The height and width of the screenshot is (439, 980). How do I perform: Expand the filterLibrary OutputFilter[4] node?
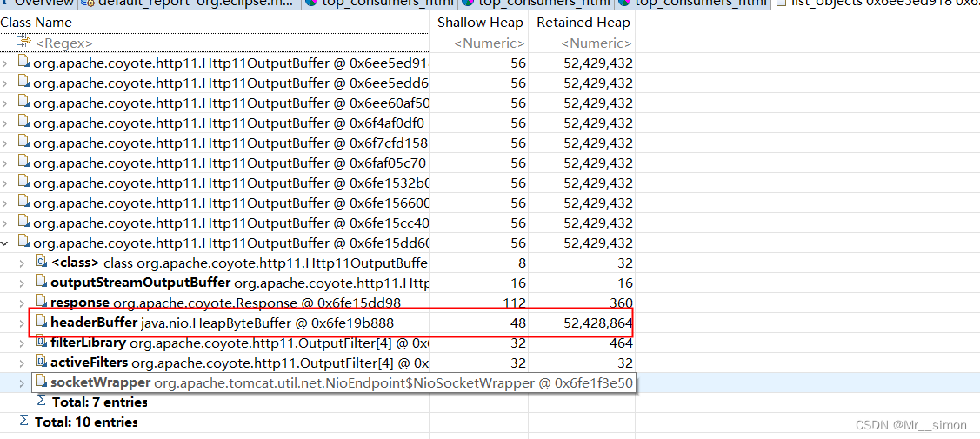point(23,343)
